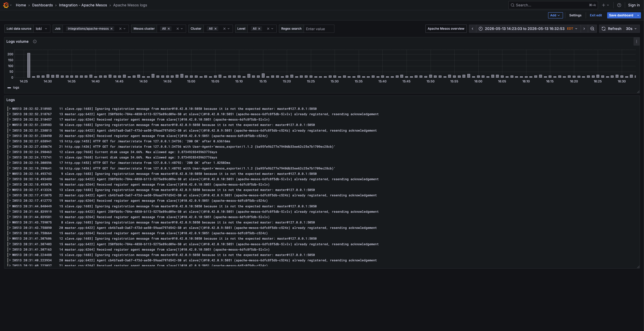Shift time range backward arrow
Screen dimensions: 644x331
pyautogui.click(x=472, y=29)
